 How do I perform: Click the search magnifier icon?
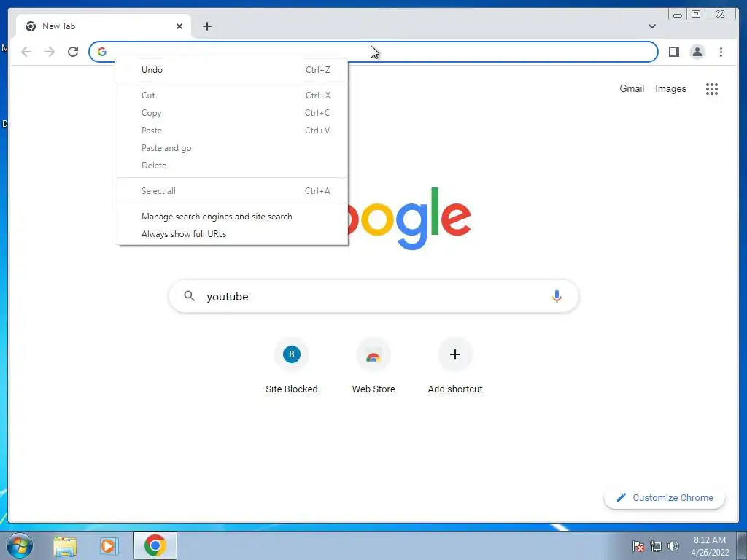(x=189, y=296)
